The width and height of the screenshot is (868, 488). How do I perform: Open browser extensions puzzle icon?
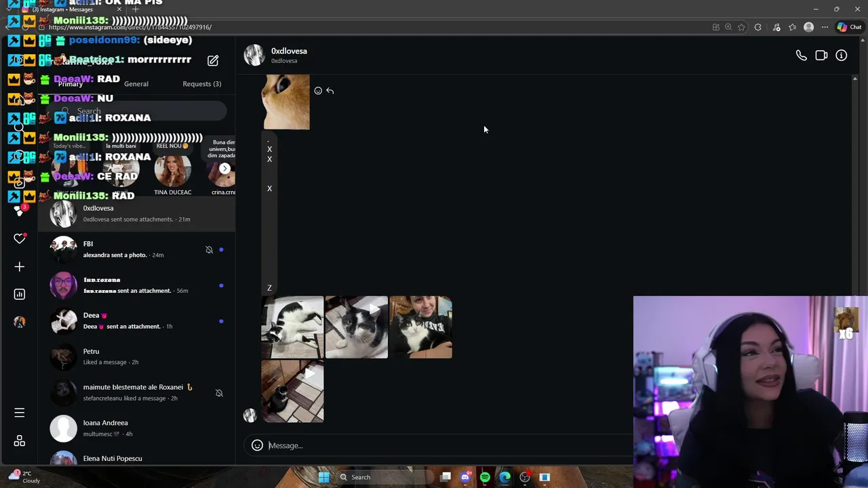click(757, 27)
